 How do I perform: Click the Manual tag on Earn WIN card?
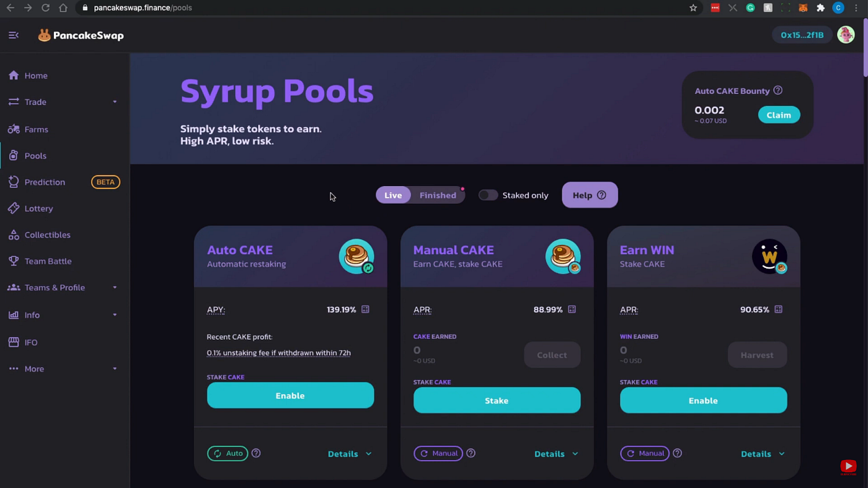[x=645, y=453]
